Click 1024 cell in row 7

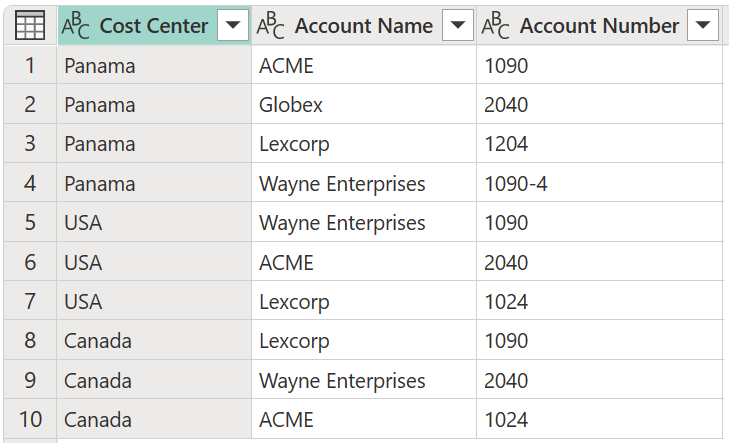click(600, 300)
